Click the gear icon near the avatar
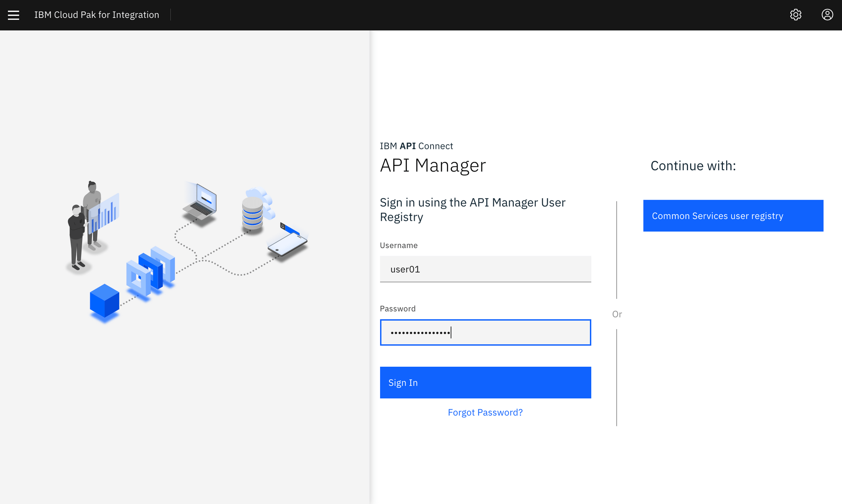 796,15
